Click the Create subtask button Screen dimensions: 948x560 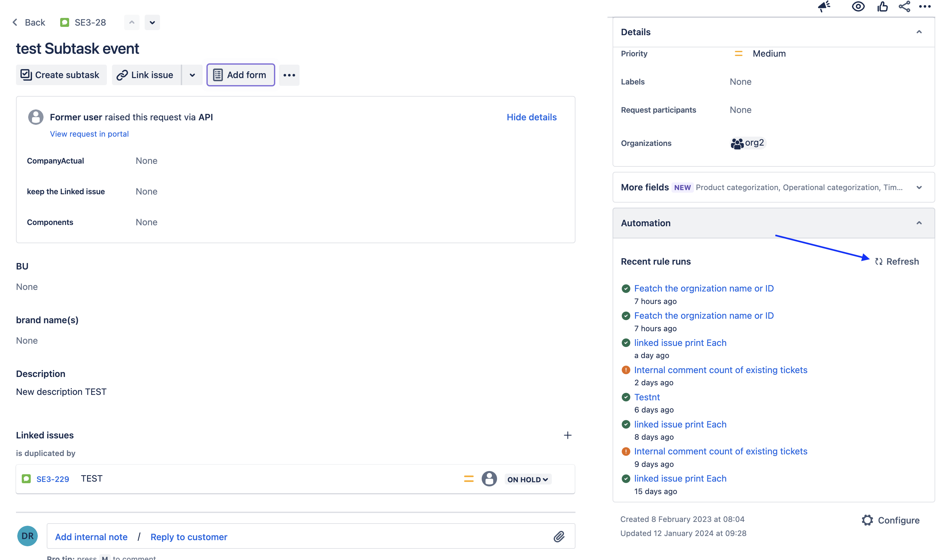(61, 75)
